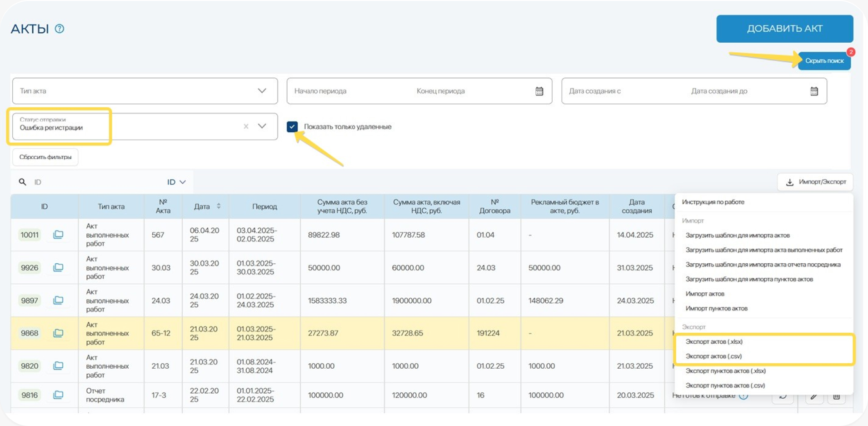Screen dimensions: 868x426
Task: Click the copy icon next to ID 9868
Action: 58,333
